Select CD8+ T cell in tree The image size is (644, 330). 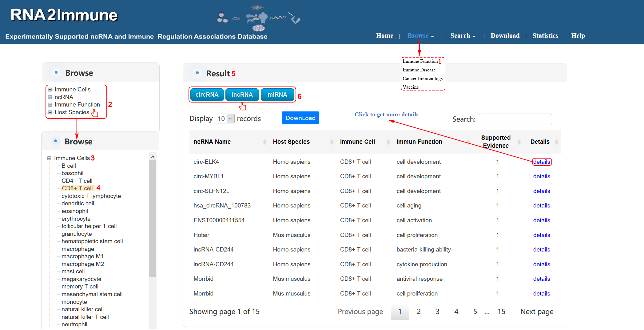(x=78, y=188)
